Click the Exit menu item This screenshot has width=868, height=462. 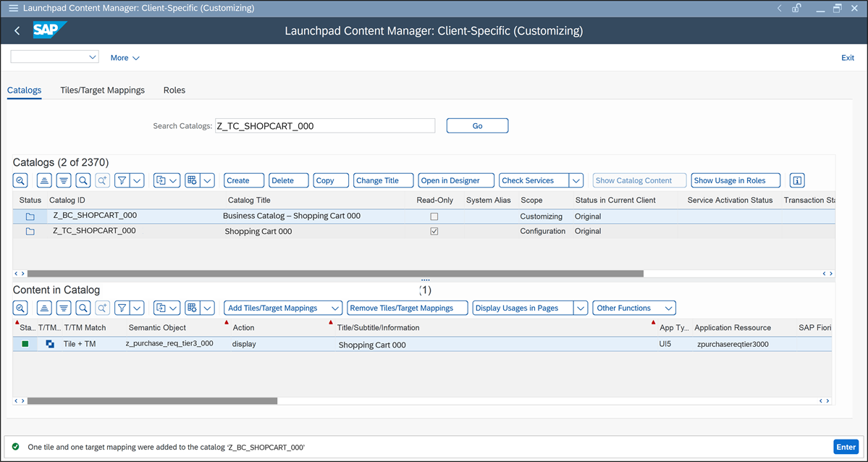pos(848,58)
